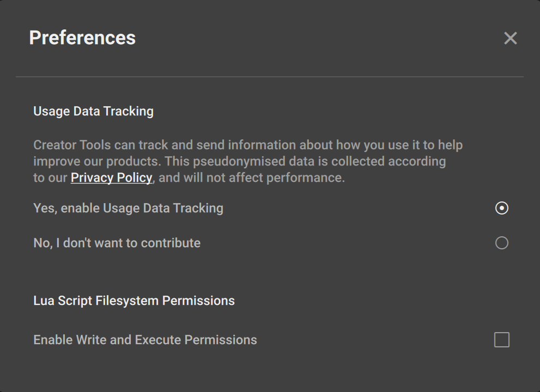Click the filled radio icon beside usage tracking

(x=502, y=208)
